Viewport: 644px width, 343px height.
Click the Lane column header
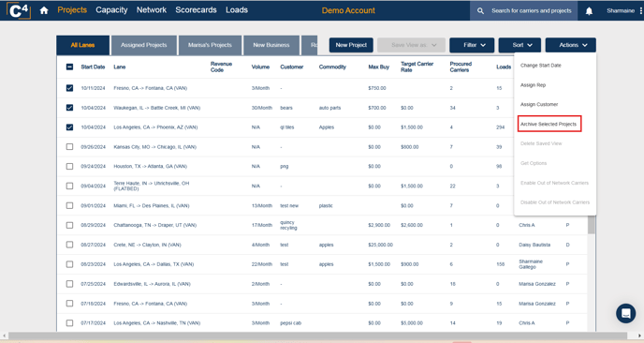pyautogui.click(x=120, y=67)
